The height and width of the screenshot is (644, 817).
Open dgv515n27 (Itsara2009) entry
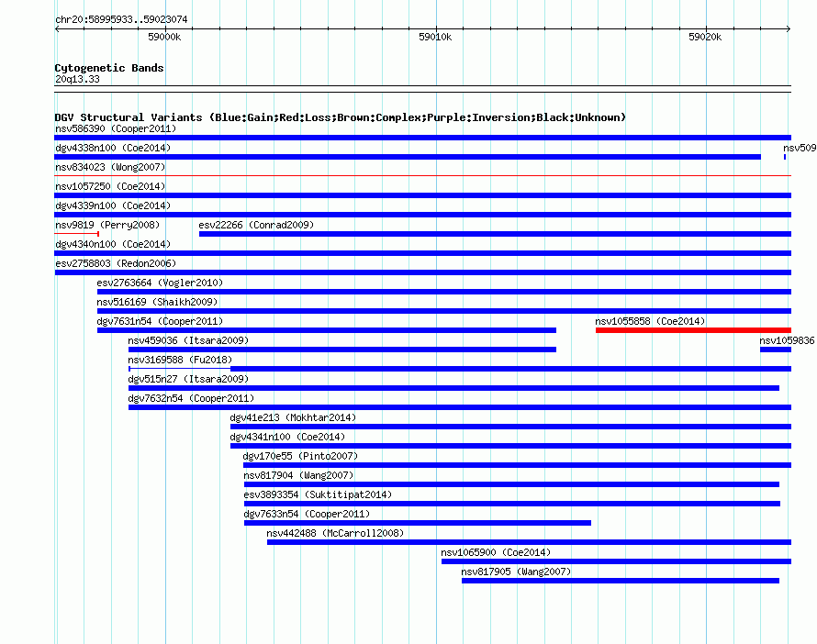(188, 379)
